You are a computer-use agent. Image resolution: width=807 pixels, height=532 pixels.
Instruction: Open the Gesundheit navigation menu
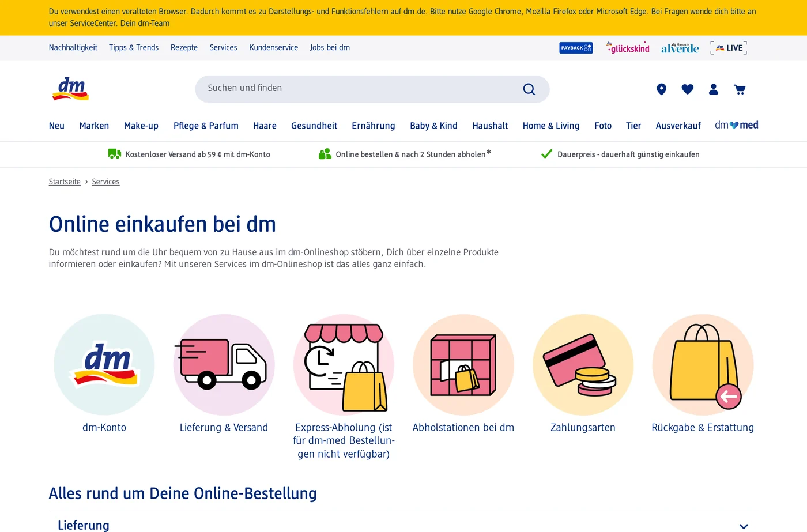click(314, 126)
